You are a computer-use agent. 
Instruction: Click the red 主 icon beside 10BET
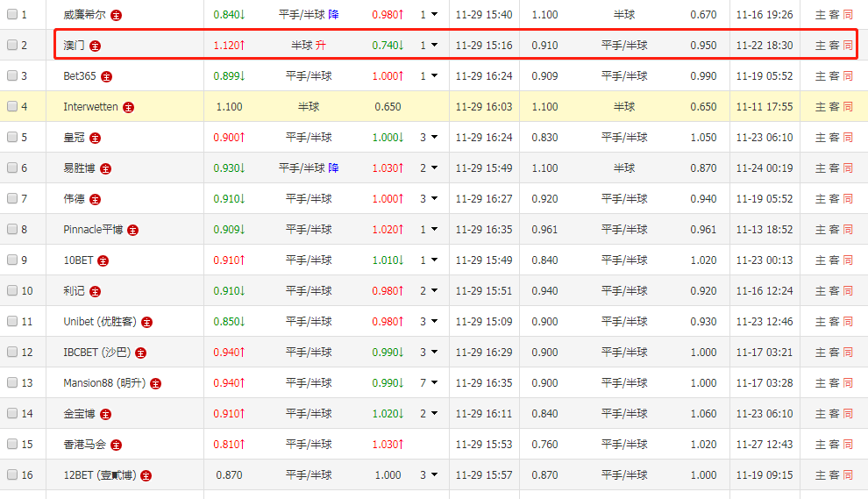(x=103, y=260)
